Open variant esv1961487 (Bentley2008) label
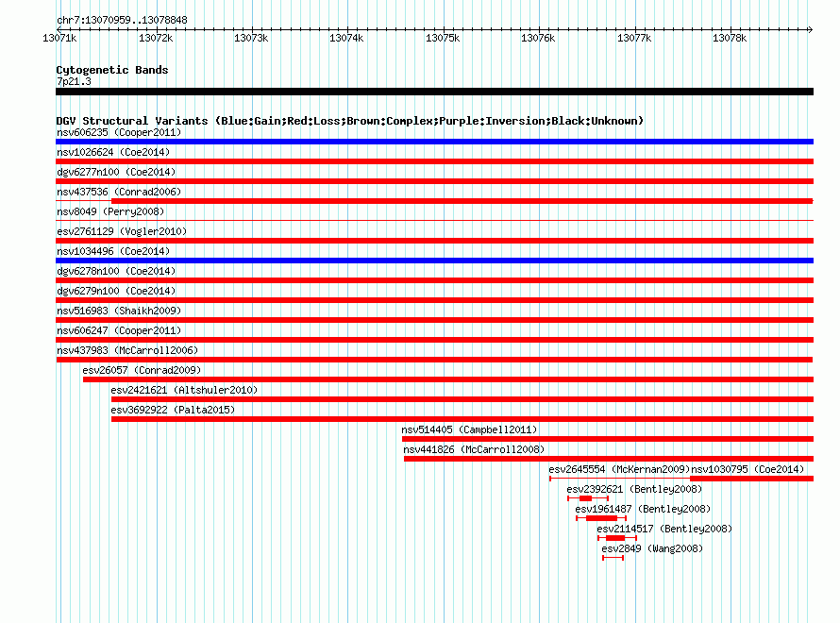The height and width of the screenshot is (623, 840). click(643, 509)
